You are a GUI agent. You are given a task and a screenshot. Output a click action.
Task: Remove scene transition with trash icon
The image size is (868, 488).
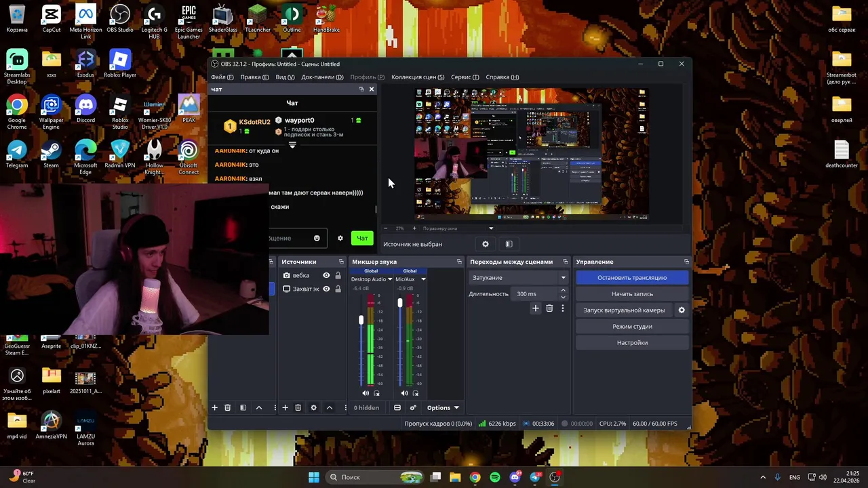point(549,308)
